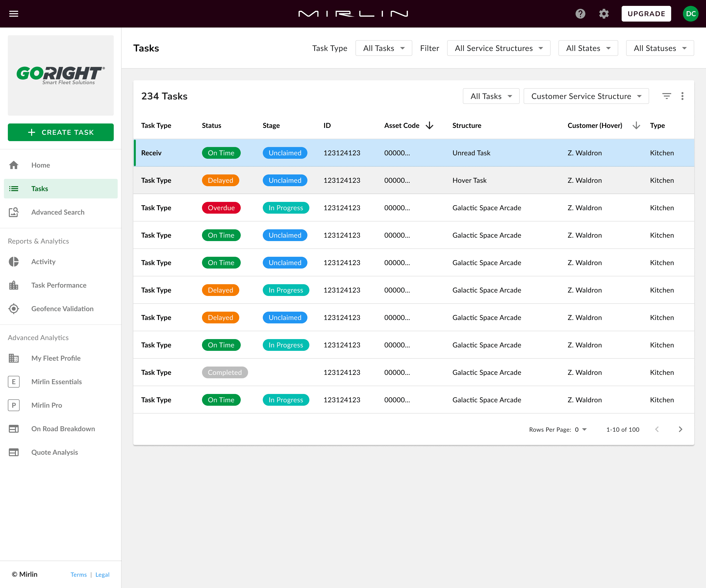Click the Quote Analysis icon
The width and height of the screenshot is (706, 588).
(x=14, y=452)
